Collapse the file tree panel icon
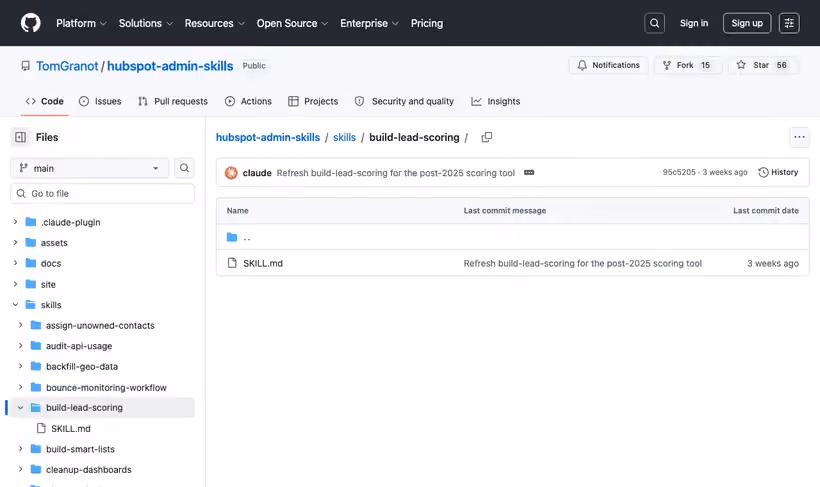The image size is (820, 487). [20, 137]
